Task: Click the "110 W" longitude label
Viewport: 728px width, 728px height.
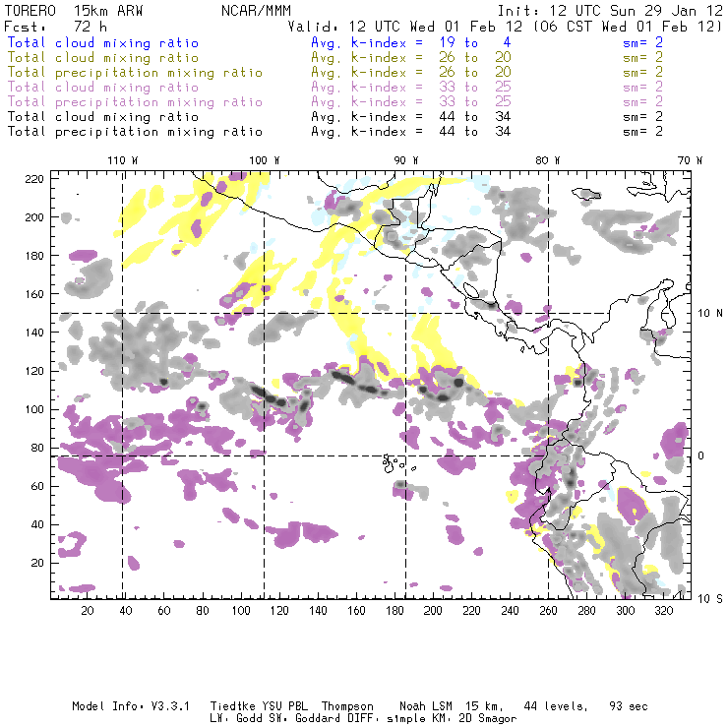Action: pos(123,160)
